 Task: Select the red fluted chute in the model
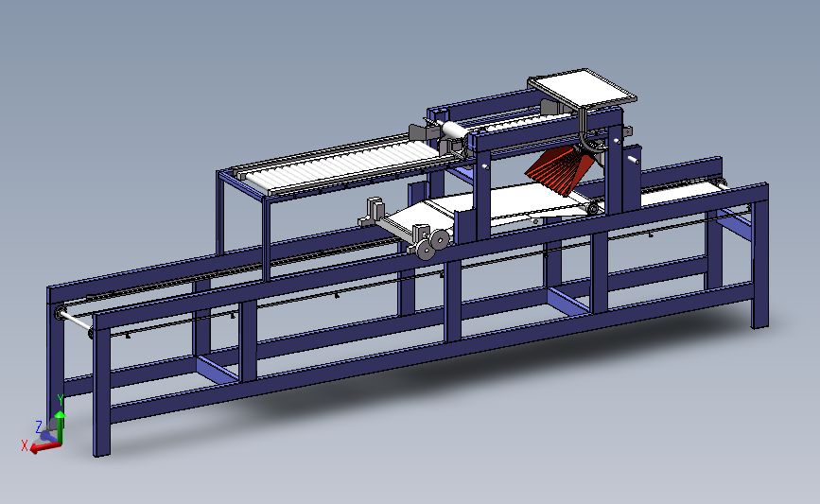[560, 170]
